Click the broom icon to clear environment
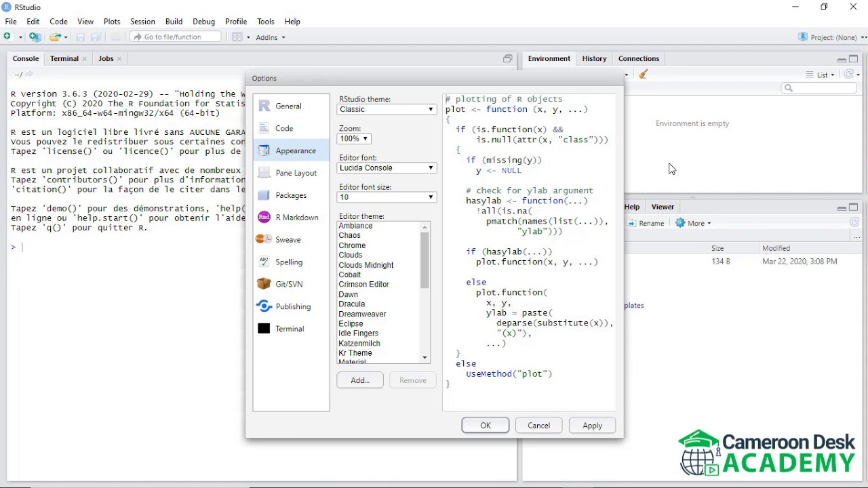 (x=643, y=75)
